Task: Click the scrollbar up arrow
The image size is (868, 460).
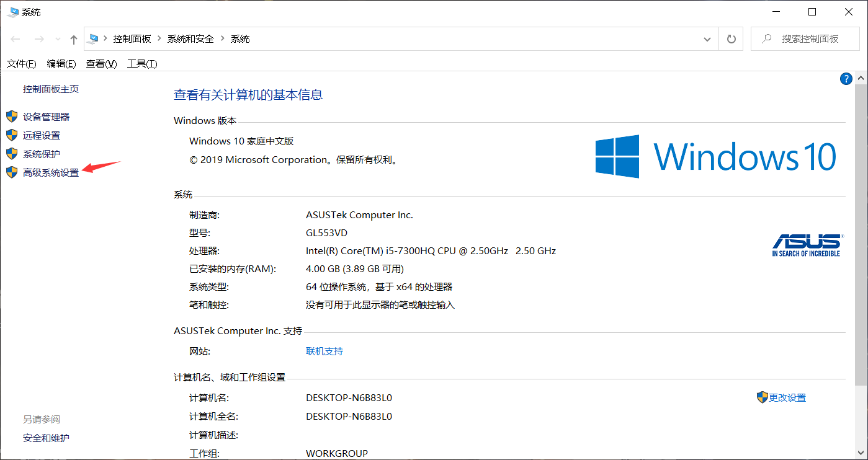Action: pos(861,78)
